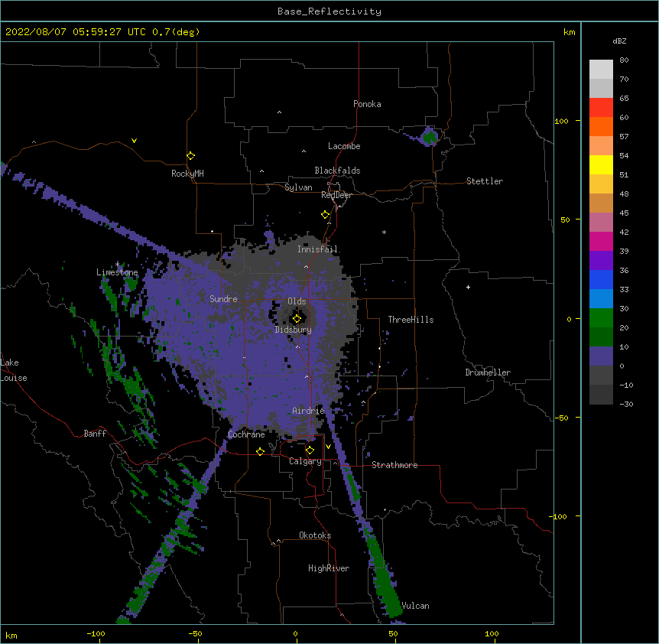Pick the 20–30 dBZ green legend swatch
The width and height of the screenshot is (659, 644).
pyautogui.click(x=601, y=318)
